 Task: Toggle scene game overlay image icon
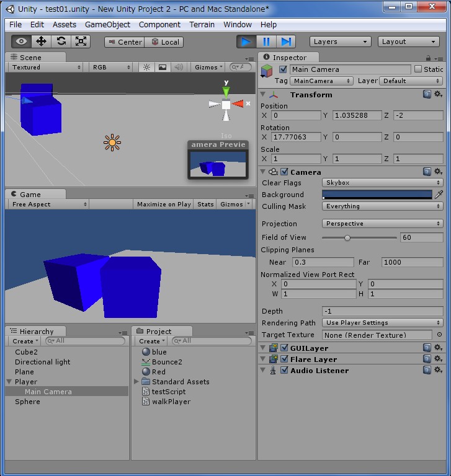(x=163, y=67)
